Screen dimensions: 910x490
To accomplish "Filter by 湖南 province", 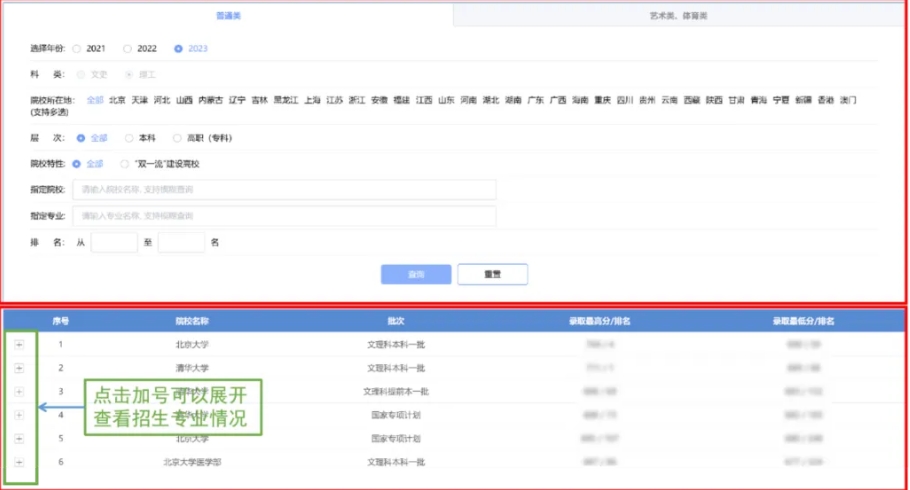I will click(513, 100).
